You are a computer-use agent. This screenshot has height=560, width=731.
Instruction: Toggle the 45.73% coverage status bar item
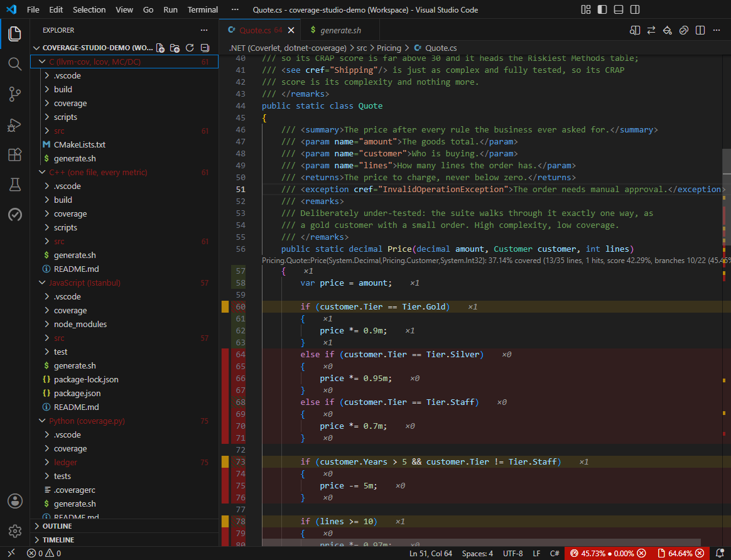click(608, 554)
